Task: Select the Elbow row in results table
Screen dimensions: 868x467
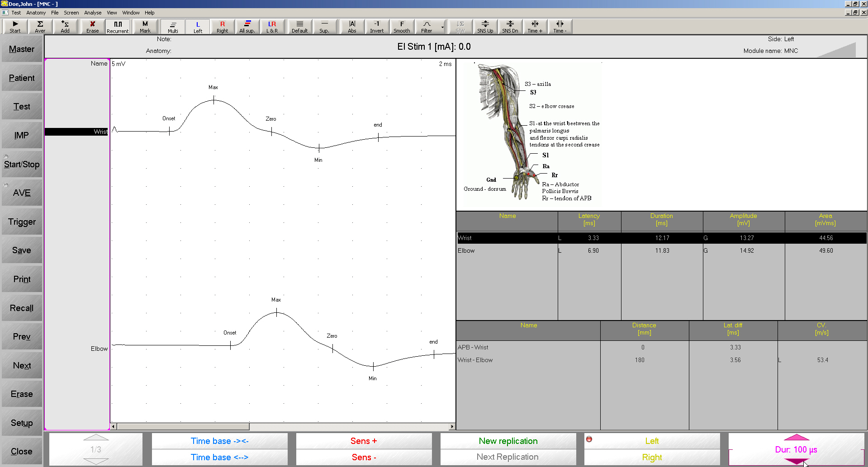Action: tap(507, 250)
